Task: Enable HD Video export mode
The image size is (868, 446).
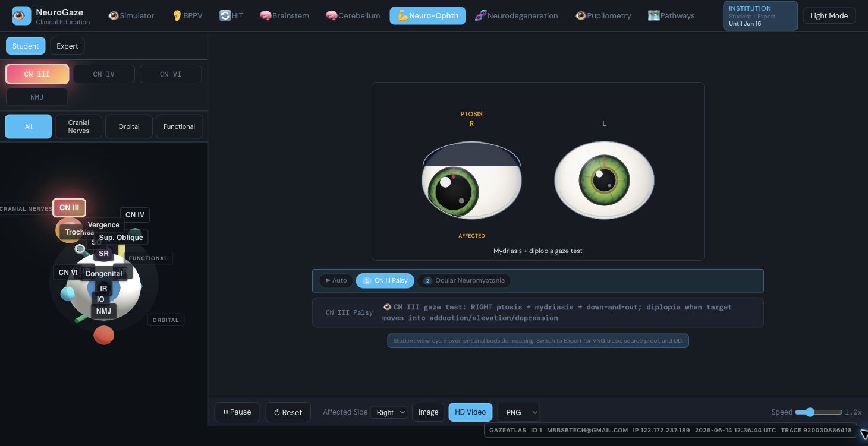Action: click(x=470, y=412)
